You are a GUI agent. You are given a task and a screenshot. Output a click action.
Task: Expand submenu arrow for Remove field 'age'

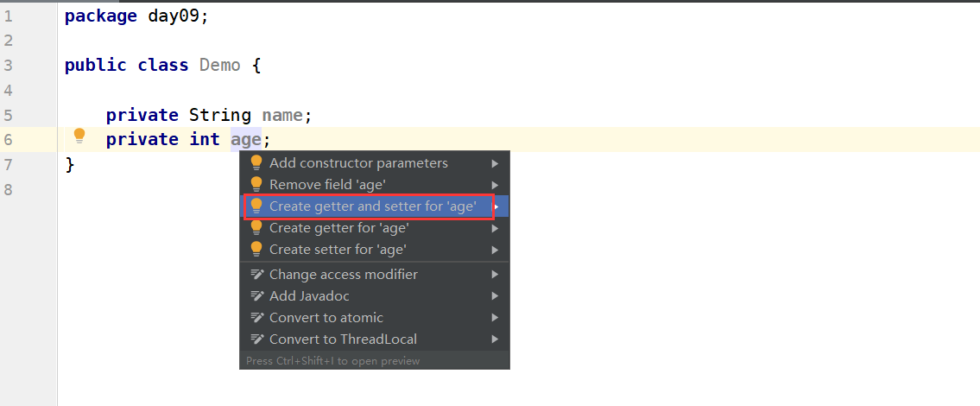[495, 185]
